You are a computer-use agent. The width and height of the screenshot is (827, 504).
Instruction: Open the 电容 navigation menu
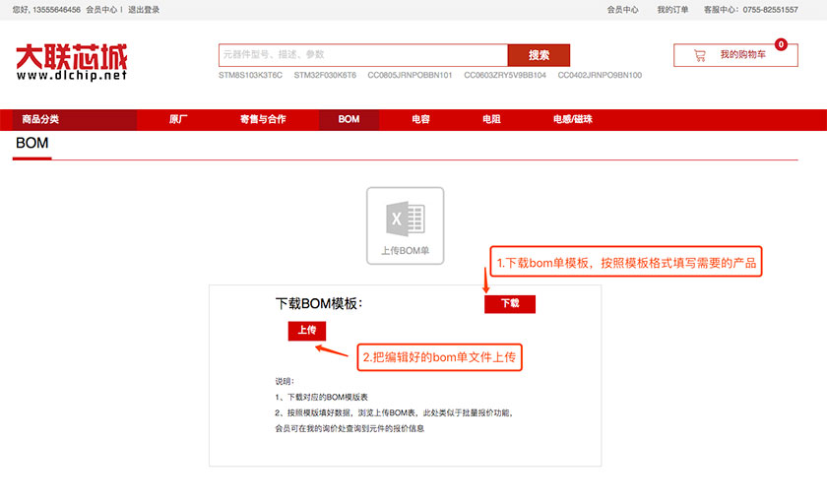point(420,119)
